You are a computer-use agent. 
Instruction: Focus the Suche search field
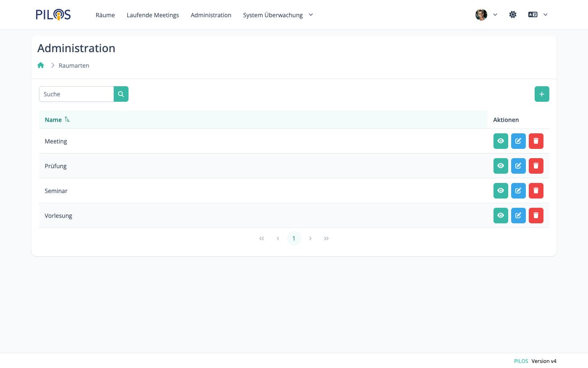pyautogui.click(x=76, y=94)
